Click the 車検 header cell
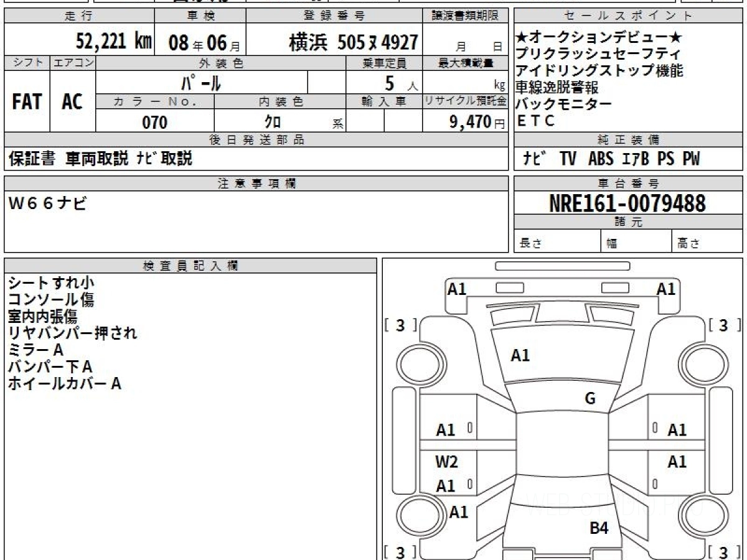Screen dimensions: 747x560 point(200,16)
